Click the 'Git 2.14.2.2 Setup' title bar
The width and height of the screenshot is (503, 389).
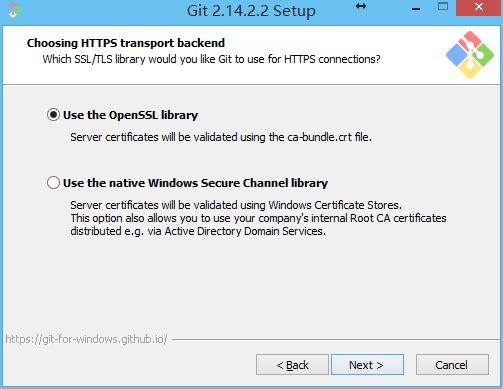[x=251, y=11]
